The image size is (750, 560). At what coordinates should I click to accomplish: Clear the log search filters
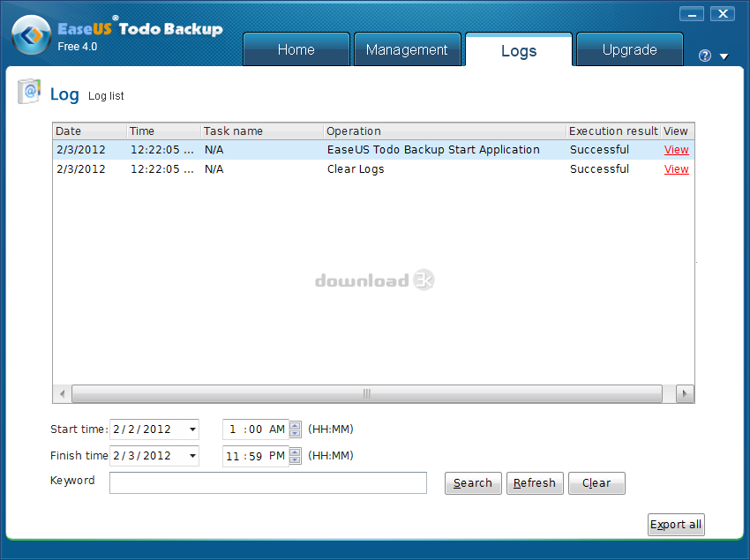pos(596,483)
